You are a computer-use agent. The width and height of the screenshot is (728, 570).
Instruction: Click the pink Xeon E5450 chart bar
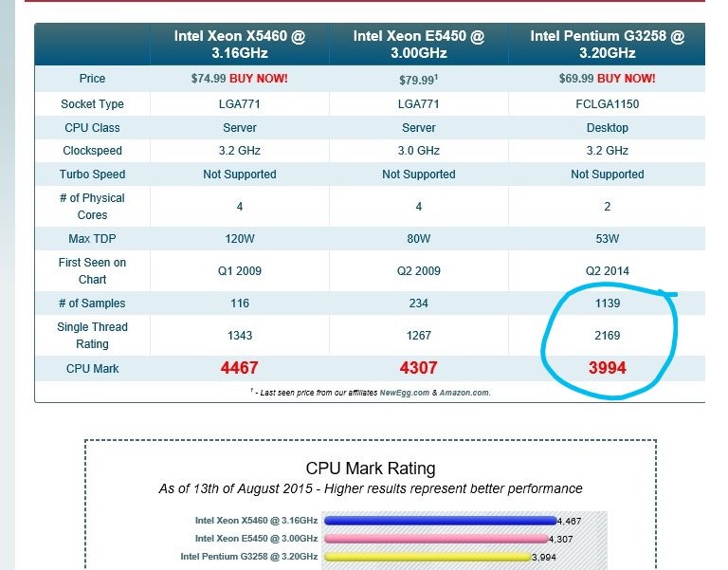tap(436, 539)
